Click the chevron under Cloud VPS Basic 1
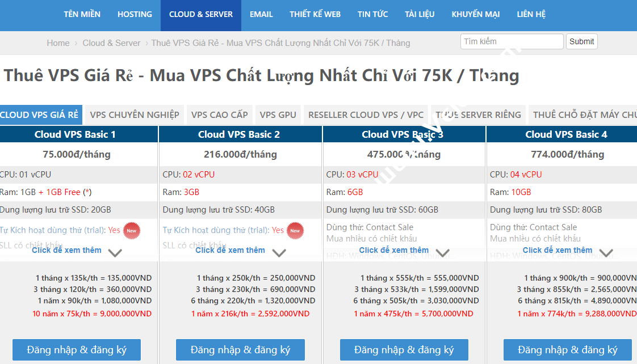 click(115, 253)
